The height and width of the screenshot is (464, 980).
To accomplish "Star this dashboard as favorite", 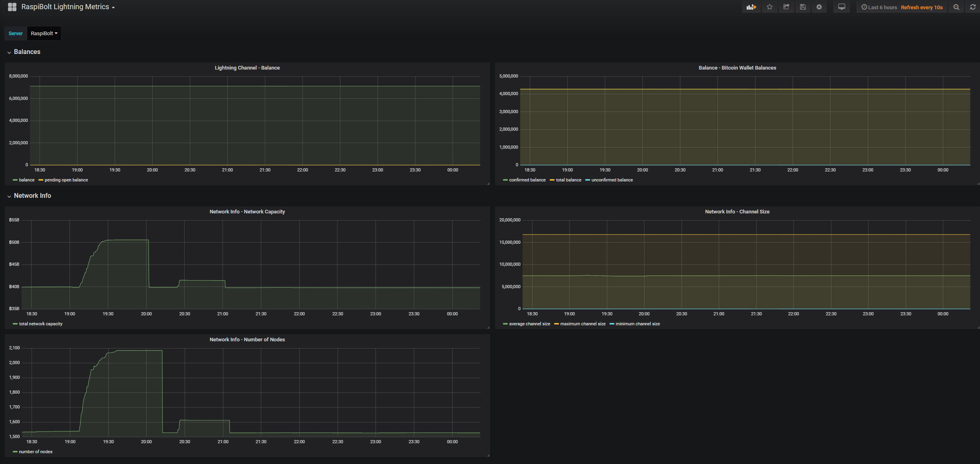I will pos(769,7).
